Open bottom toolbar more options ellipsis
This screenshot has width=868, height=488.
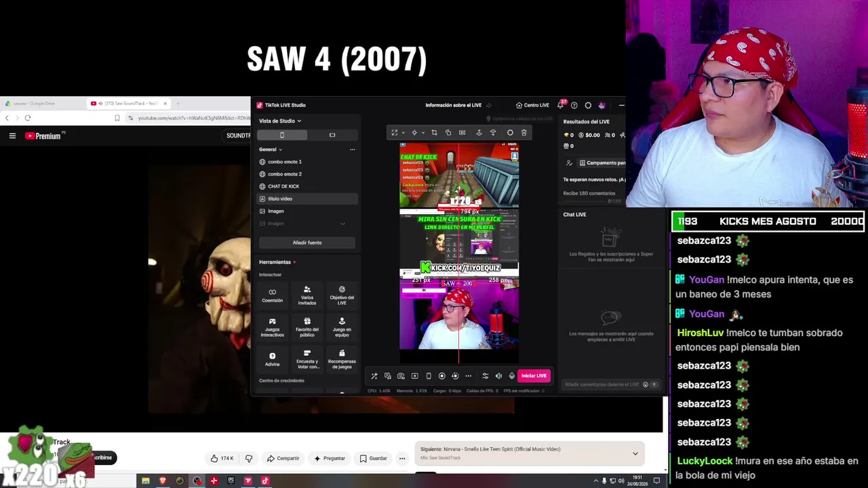468,376
